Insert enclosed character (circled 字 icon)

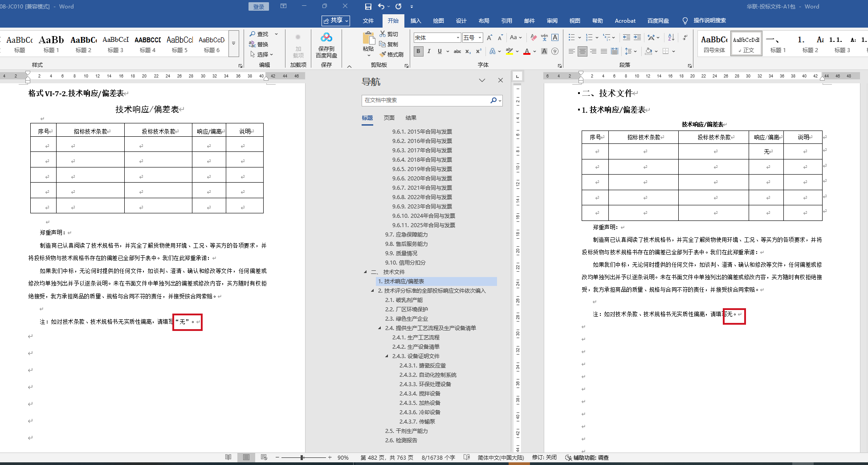tap(555, 51)
